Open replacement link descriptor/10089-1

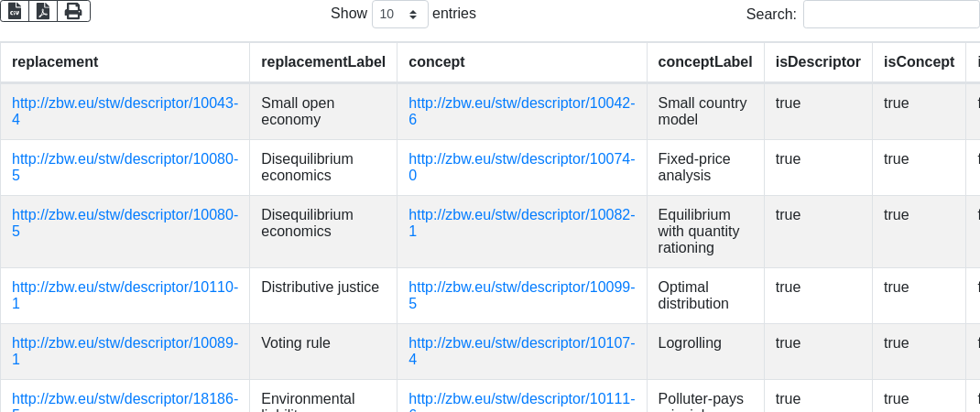click(125, 343)
